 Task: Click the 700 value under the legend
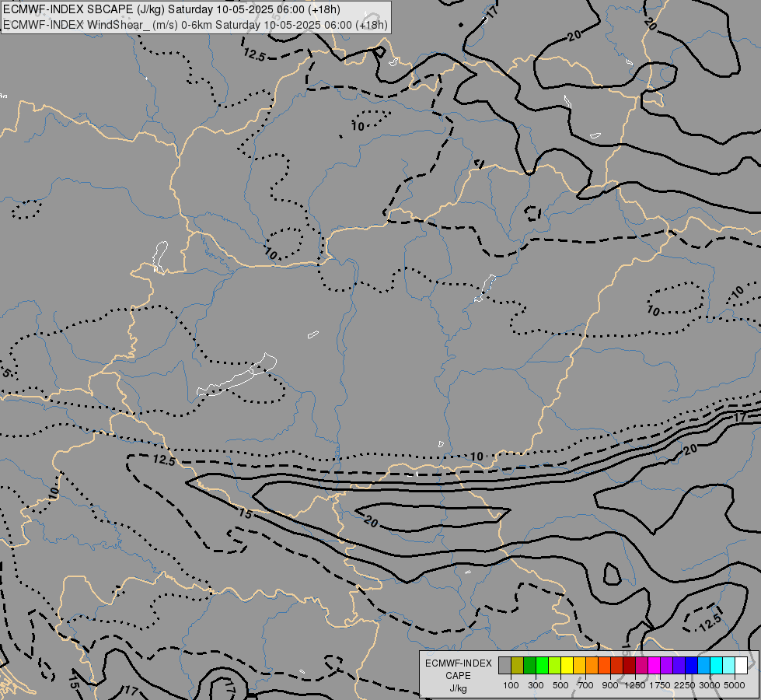(586, 685)
